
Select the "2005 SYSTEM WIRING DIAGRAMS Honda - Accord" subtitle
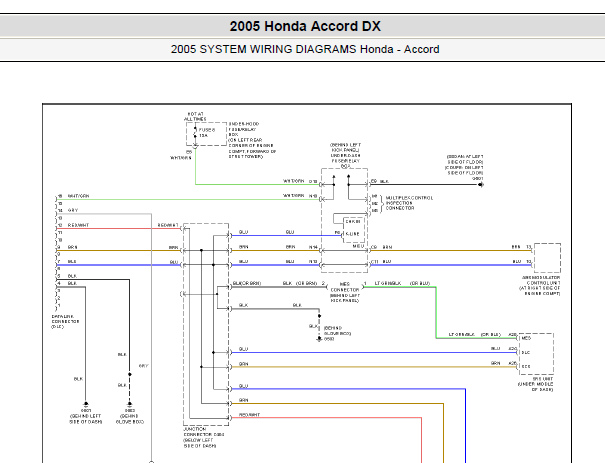(305, 49)
